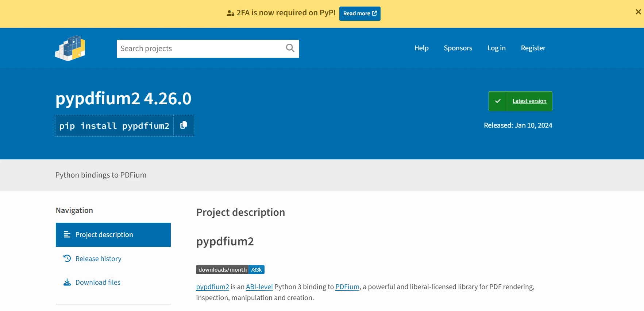Click the pip install pypdfium2 text
Image resolution: width=644 pixels, height=311 pixels.
pyautogui.click(x=114, y=126)
